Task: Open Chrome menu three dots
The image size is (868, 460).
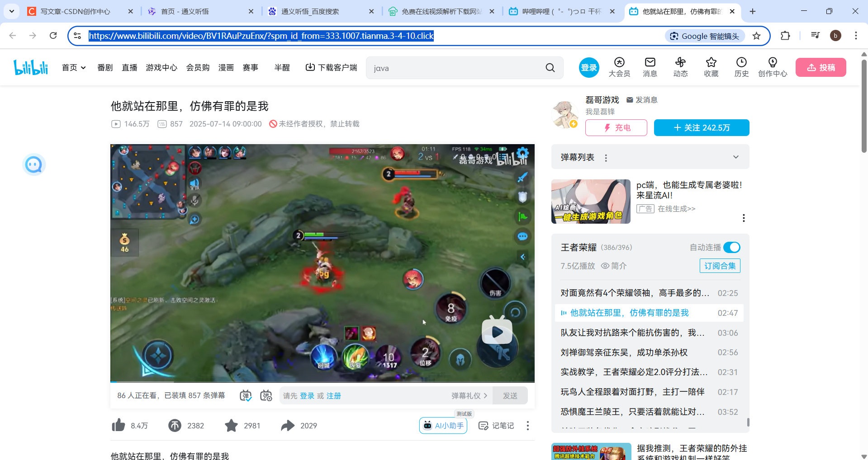Action: (x=856, y=36)
